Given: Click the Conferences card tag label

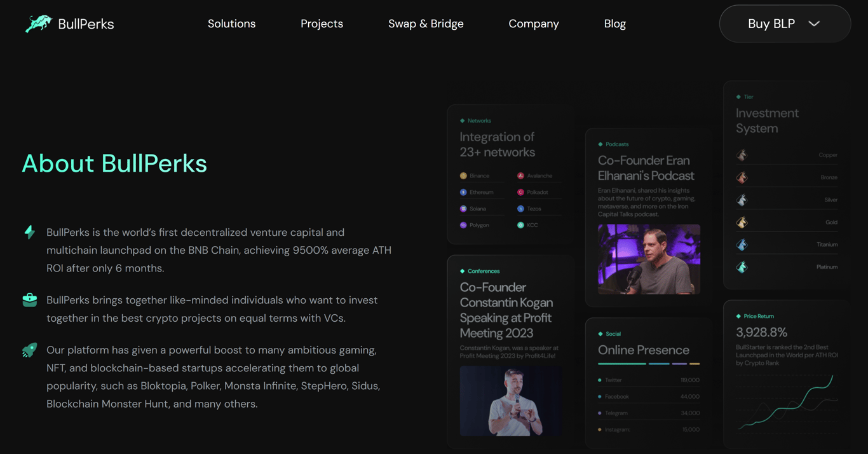Looking at the screenshot, I should coord(484,271).
